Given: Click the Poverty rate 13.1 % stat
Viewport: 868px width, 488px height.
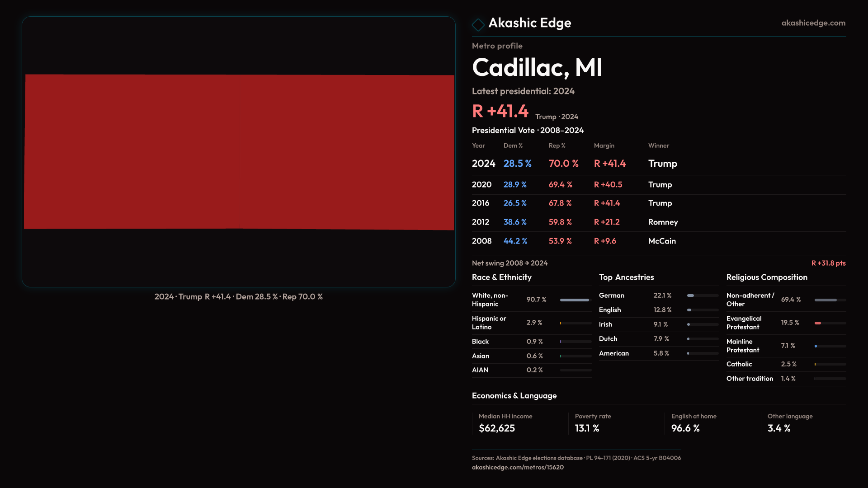Looking at the screenshot, I should pos(587,428).
